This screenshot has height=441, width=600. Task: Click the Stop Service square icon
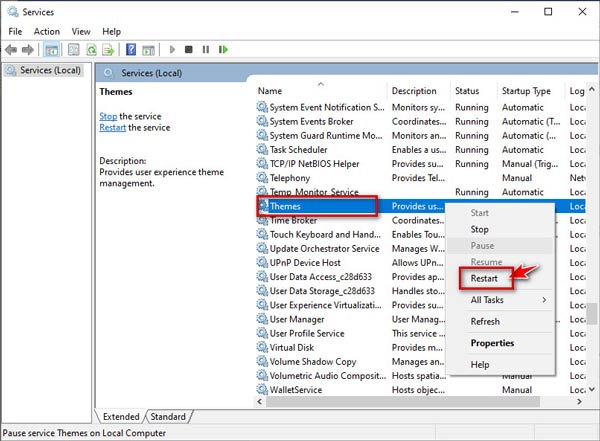point(189,49)
